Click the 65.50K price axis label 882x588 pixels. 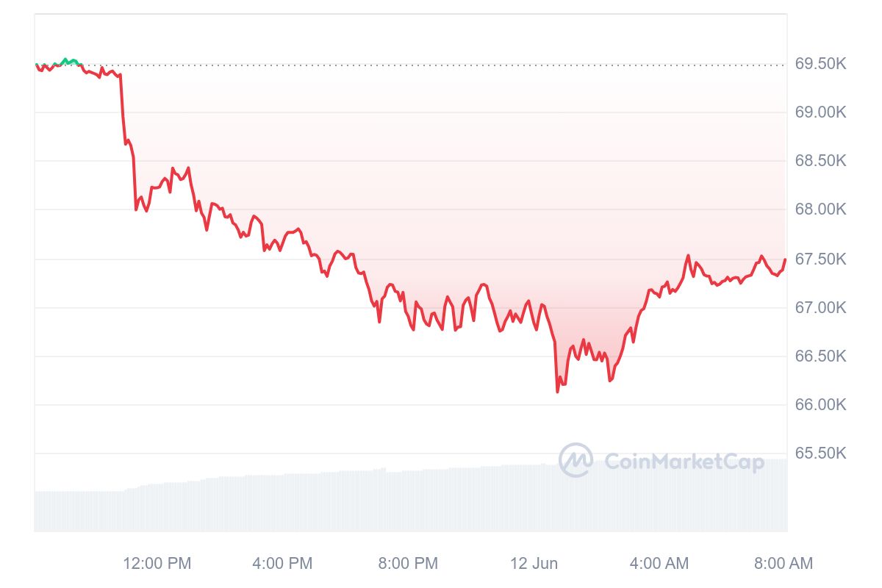click(x=820, y=453)
